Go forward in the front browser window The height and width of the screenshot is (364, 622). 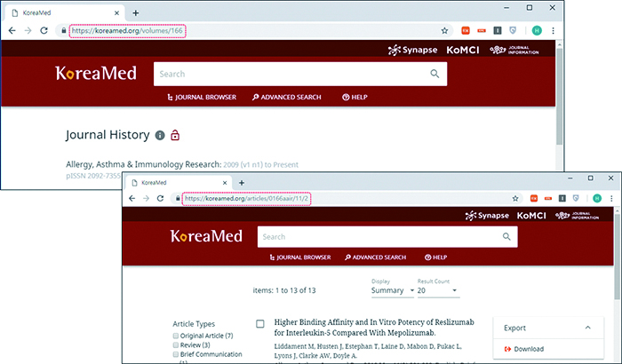click(146, 198)
